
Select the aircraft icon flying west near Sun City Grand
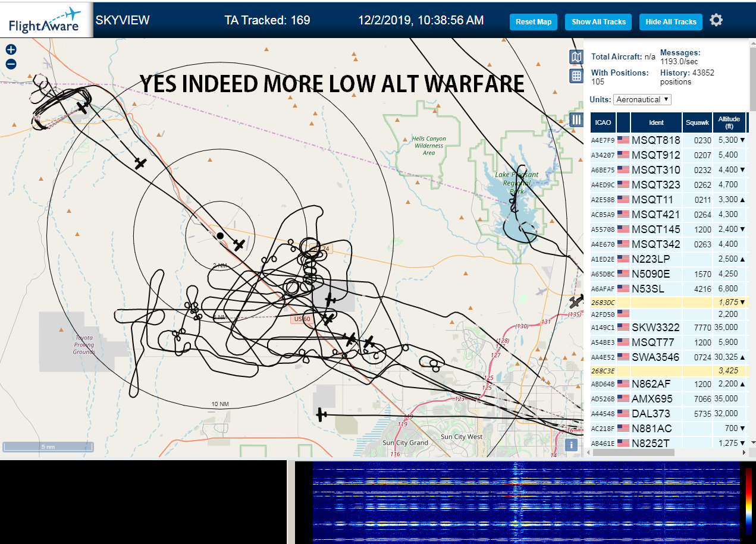(321, 414)
